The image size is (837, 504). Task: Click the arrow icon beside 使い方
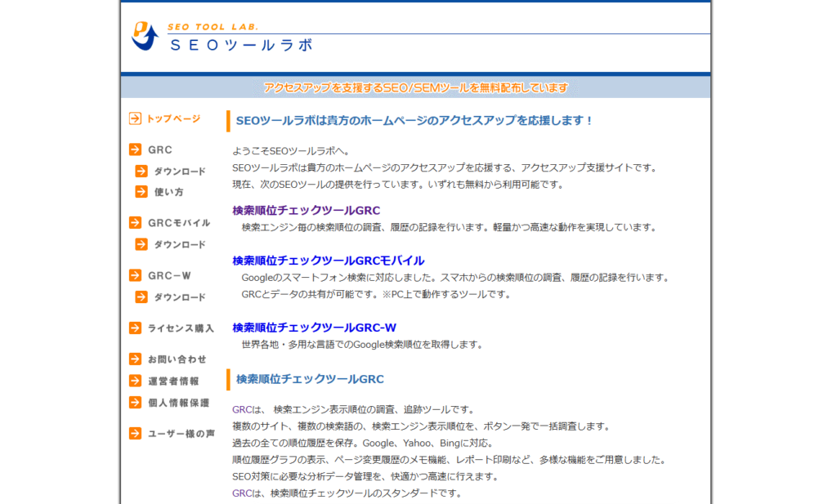click(141, 191)
